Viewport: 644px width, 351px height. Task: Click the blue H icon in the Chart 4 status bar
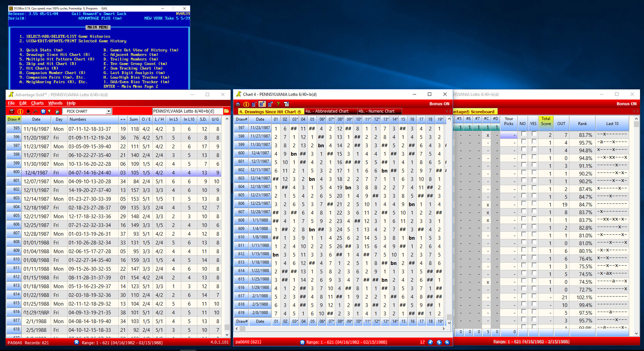click(447, 342)
